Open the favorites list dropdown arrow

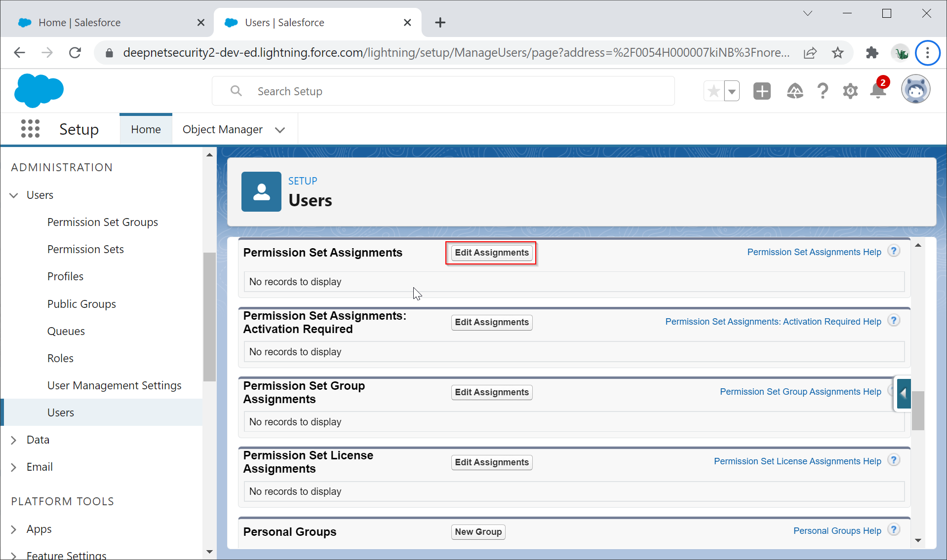pos(732,91)
